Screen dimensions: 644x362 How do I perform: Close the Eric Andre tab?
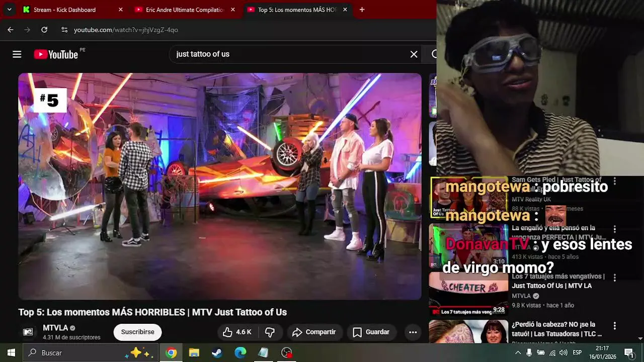click(x=232, y=10)
